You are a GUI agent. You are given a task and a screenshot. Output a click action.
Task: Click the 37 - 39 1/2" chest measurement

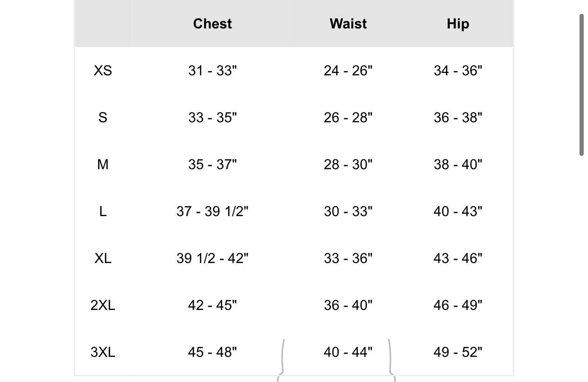click(x=213, y=211)
